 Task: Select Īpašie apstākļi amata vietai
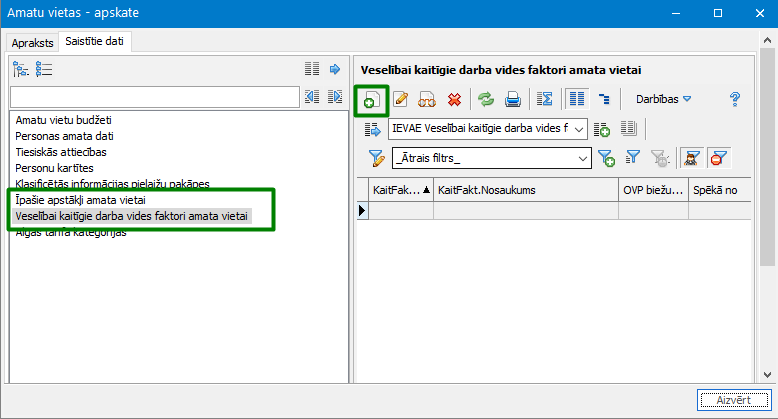pyautogui.click(x=80, y=200)
